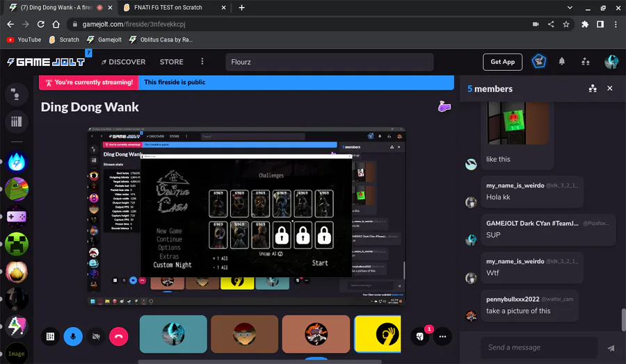
Task: Open the friends list icon in navbar
Action: tap(585, 61)
